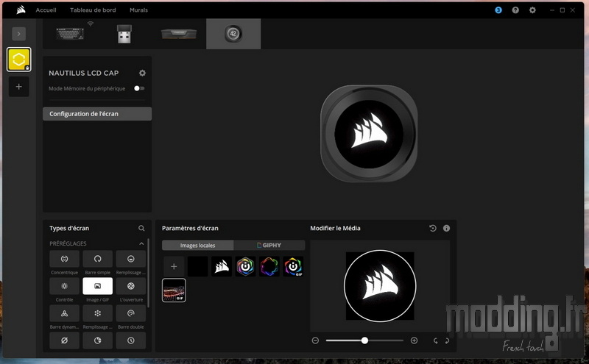This screenshot has height=364, width=589.
Task: Click the zoom-in plus icon under media preview
Action: pyautogui.click(x=414, y=340)
